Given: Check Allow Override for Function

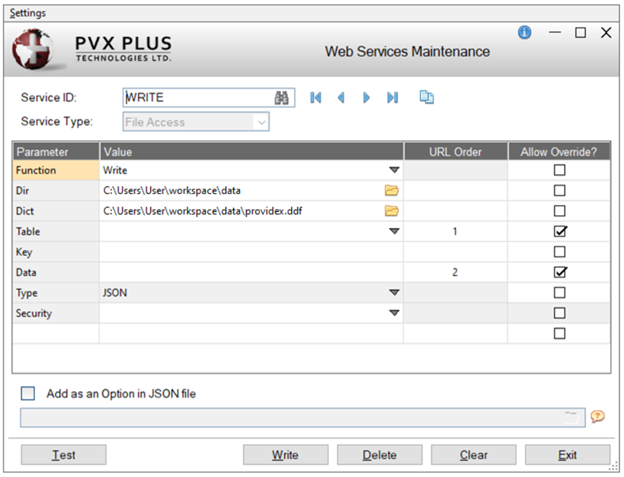Looking at the screenshot, I should click(559, 170).
